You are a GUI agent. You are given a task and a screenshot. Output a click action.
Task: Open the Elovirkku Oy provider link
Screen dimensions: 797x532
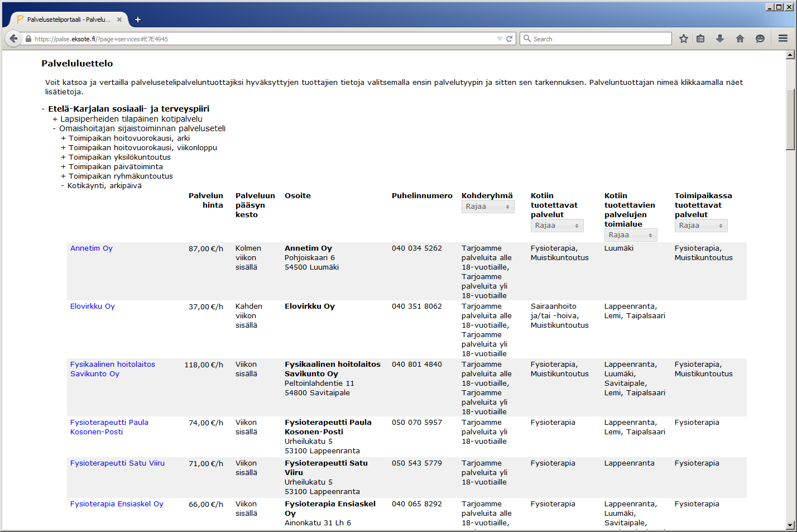tap(93, 306)
